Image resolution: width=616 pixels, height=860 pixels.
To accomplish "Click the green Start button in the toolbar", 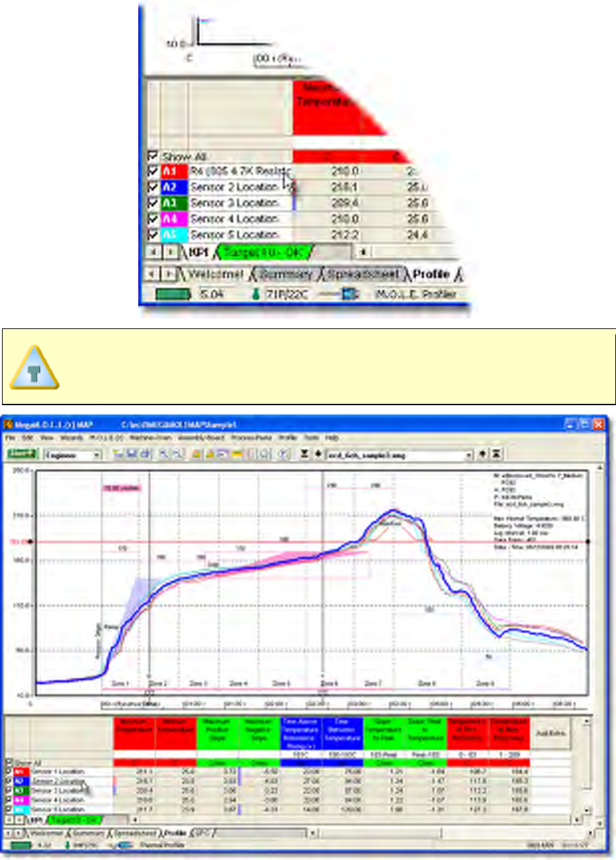I will click(22, 454).
